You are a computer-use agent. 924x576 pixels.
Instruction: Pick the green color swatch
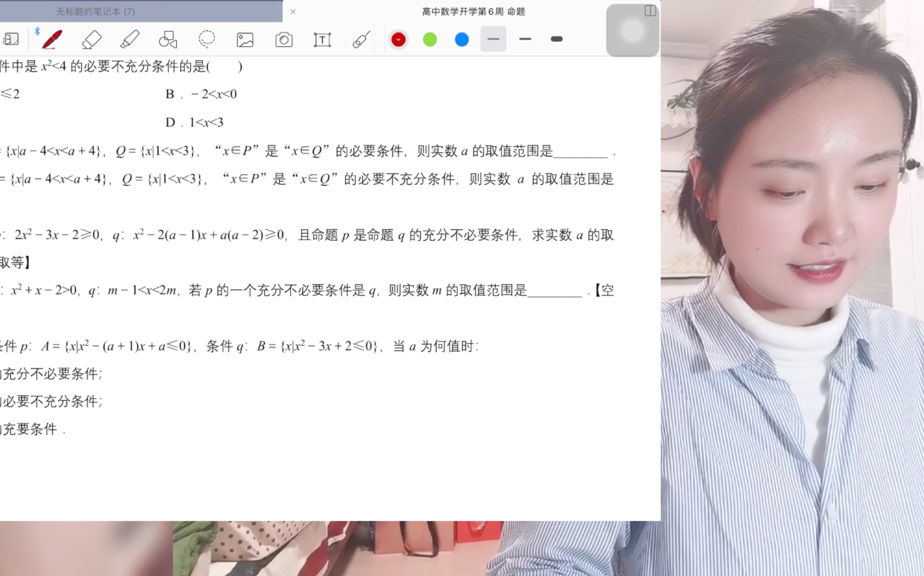click(x=430, y=39)
